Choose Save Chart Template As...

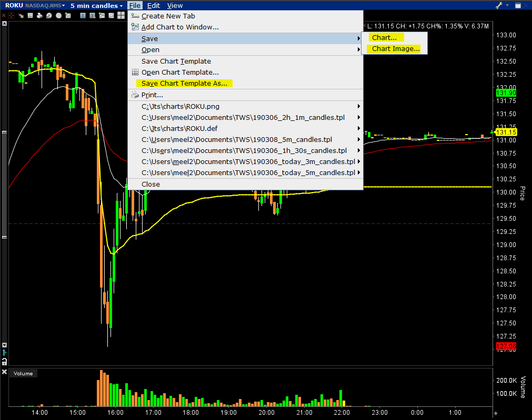click(245, 84)
